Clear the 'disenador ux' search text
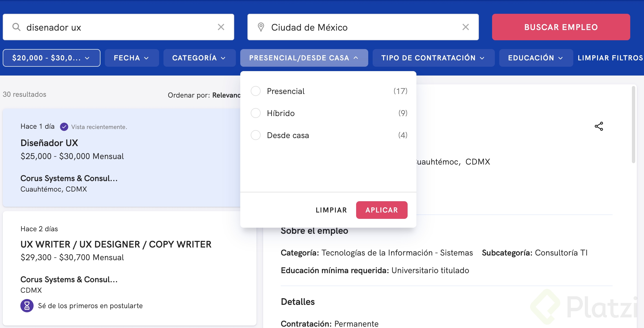Screen dimensions: 644x328 [x=221, y=27]
